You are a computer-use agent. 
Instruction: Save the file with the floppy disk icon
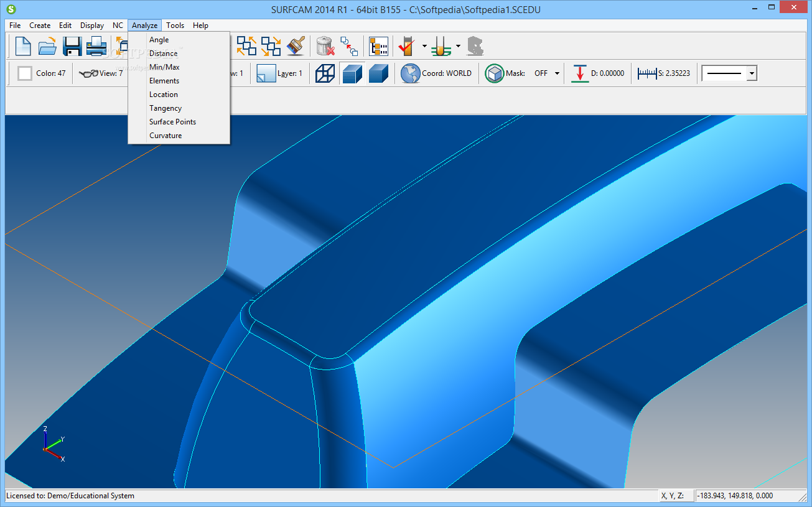[x=72, y=46]
